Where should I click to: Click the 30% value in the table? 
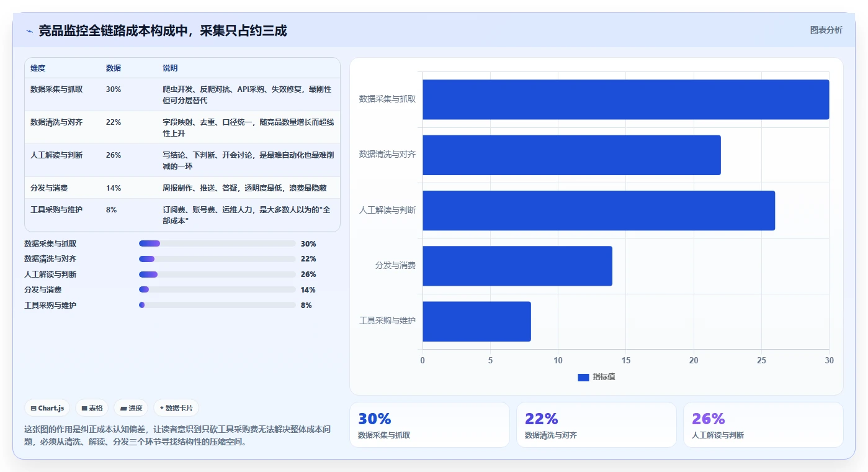click(114, 89)
